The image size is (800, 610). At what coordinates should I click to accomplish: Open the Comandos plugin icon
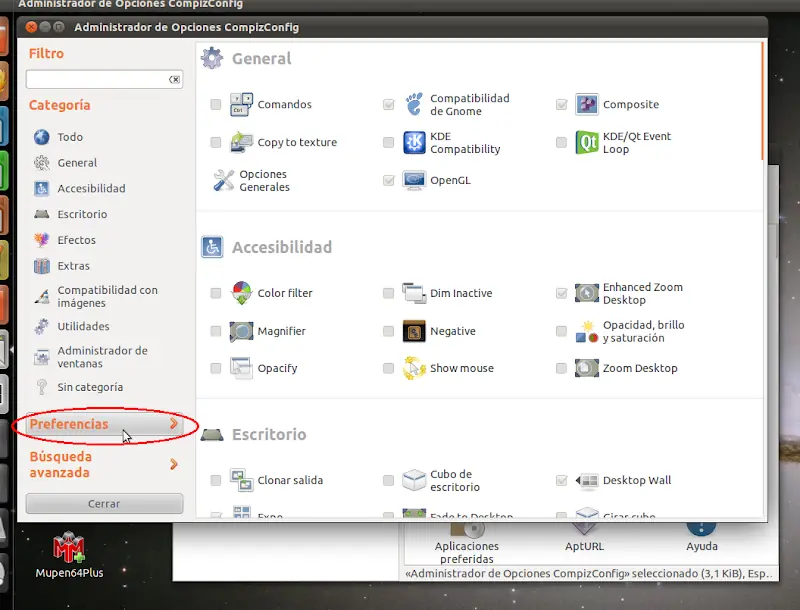241,105
